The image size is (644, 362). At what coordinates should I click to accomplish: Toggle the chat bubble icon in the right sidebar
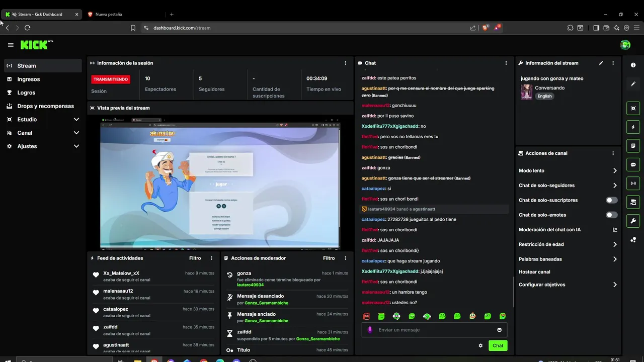click(633, 164)
